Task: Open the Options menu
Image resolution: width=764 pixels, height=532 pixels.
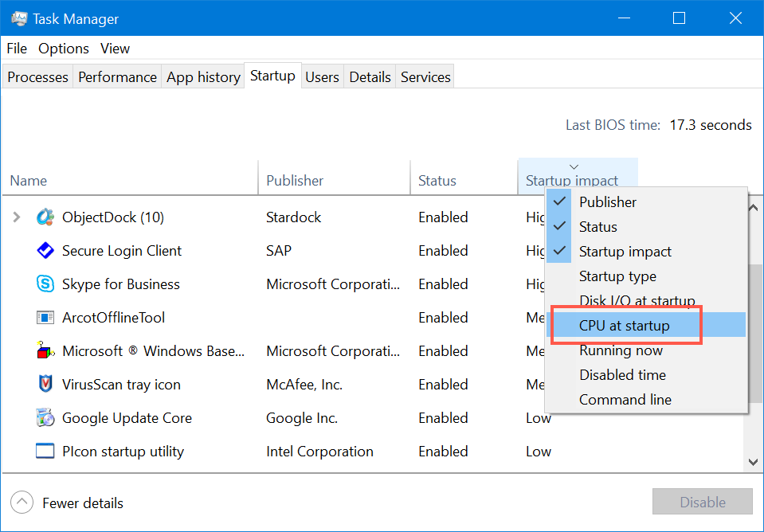Action: coord(64,49)
